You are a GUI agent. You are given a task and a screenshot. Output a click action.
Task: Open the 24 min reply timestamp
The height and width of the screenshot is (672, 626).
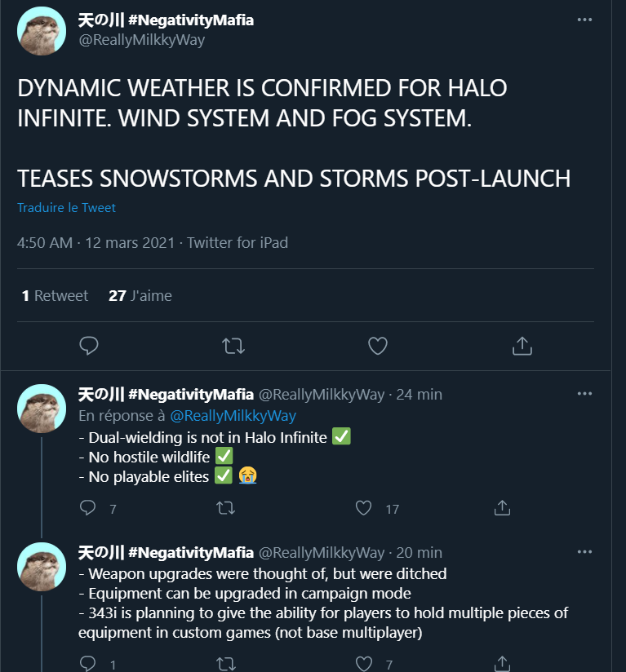tap(419, 395)
